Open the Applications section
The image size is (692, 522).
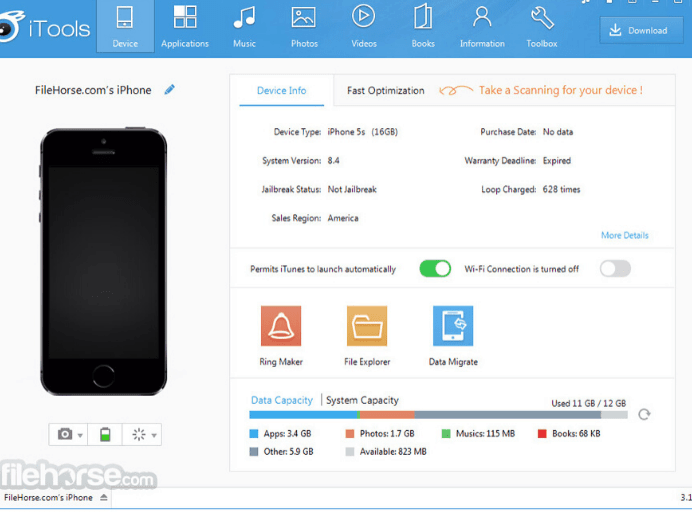point(185,26)
